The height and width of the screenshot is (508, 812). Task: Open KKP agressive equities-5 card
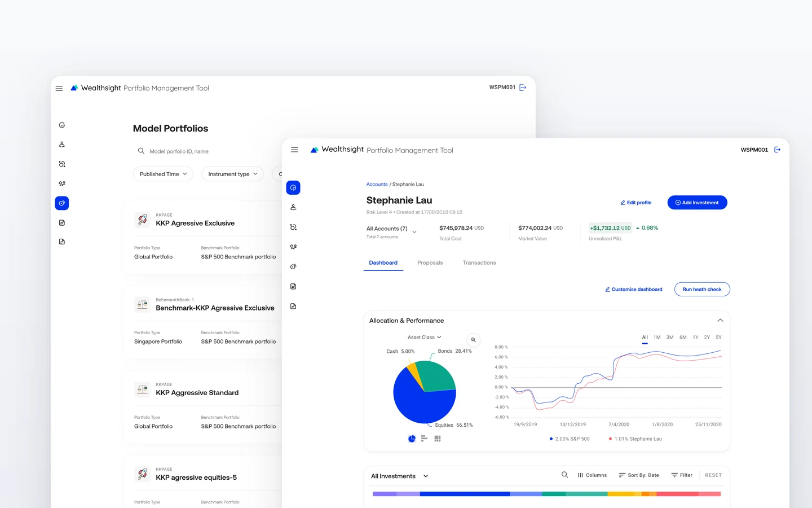[203, 481]
